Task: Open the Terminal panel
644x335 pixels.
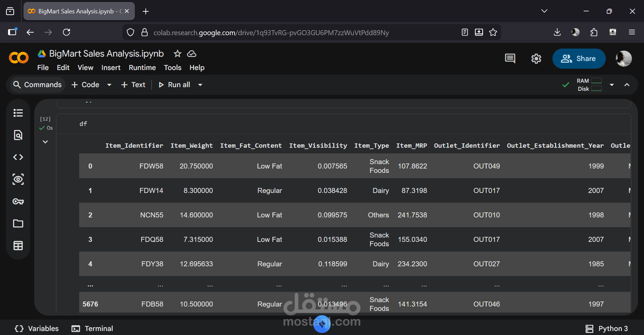Action: 92,329
